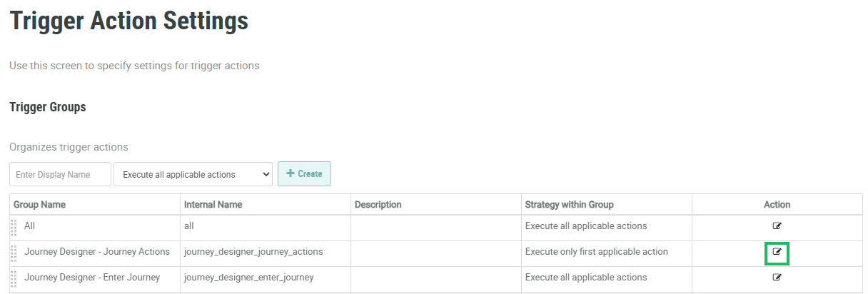The height and width of the screenshot is (294, 868).
Task: Click the journey_designer_enter_journey internal name cell
Action: click(248, 278)
